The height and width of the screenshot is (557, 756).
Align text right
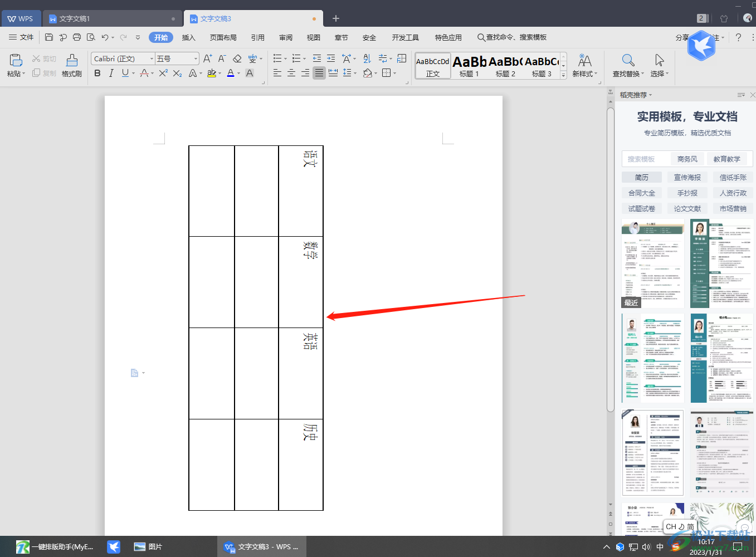click(305, 73)
